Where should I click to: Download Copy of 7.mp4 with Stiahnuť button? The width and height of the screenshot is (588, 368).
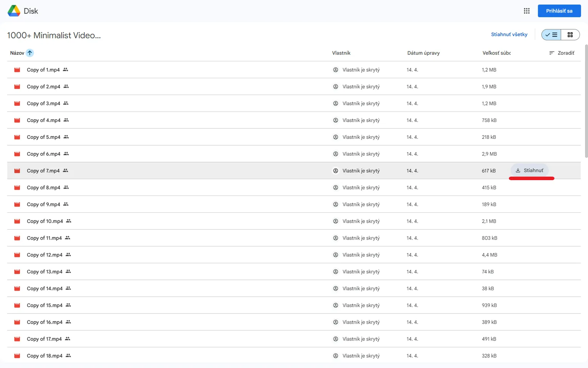point(529,171)
